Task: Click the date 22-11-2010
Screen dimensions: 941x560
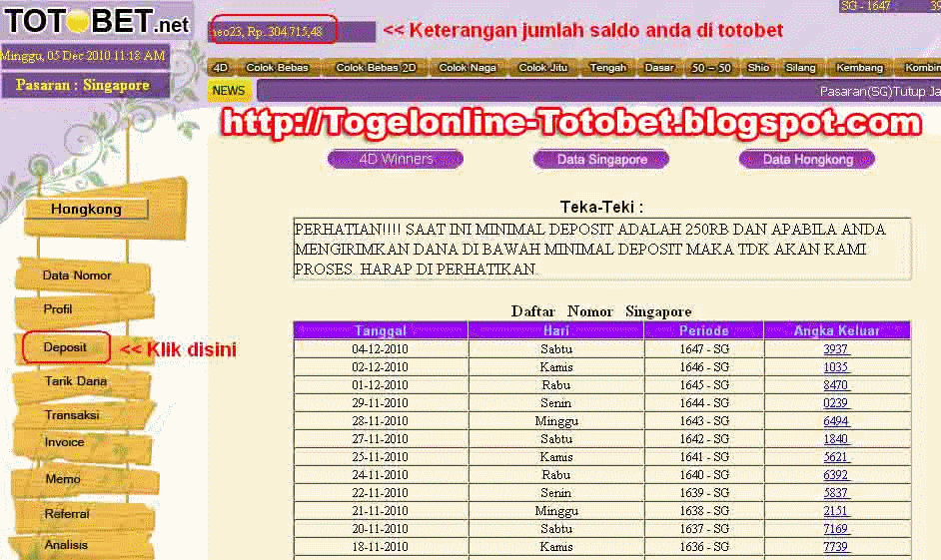Action: [380, 493]
